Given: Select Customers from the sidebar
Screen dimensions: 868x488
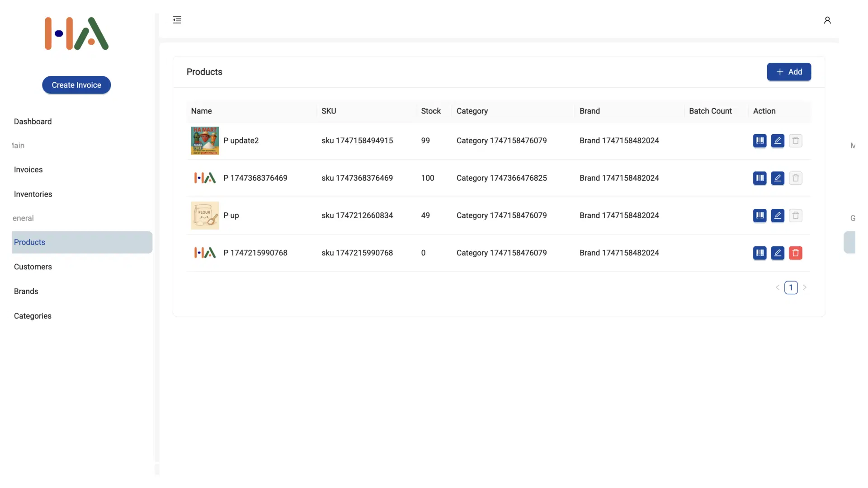Looking at the screenshot, I should tap(33, 267).
